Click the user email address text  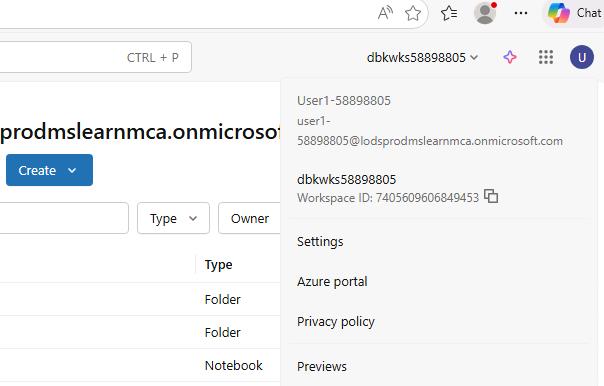[x=430, y=131]
